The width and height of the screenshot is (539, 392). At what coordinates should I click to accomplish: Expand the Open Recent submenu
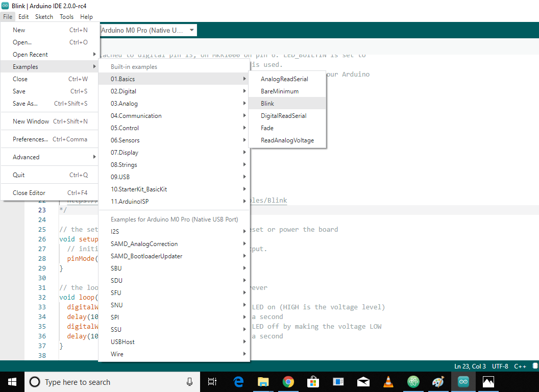click(50, 54)
